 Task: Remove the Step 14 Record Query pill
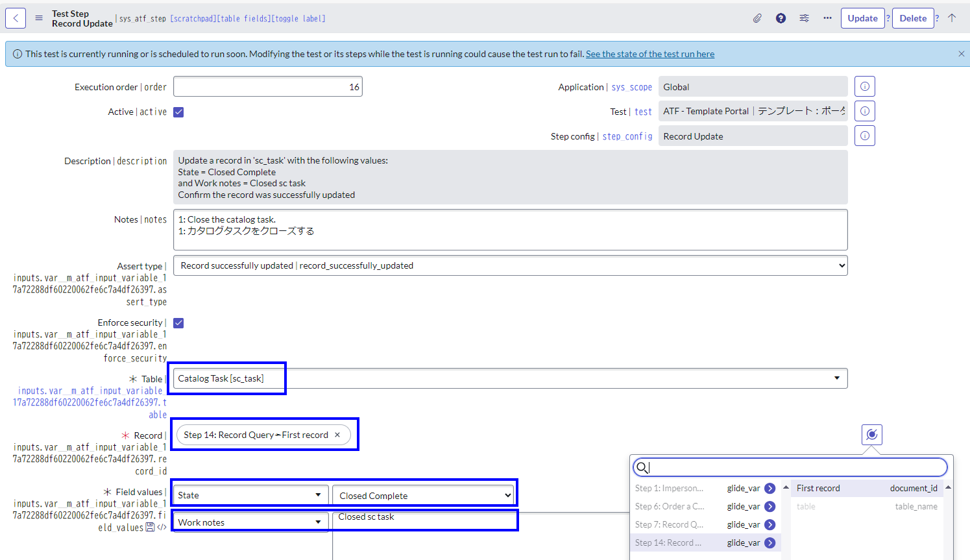tap(337, 435)
